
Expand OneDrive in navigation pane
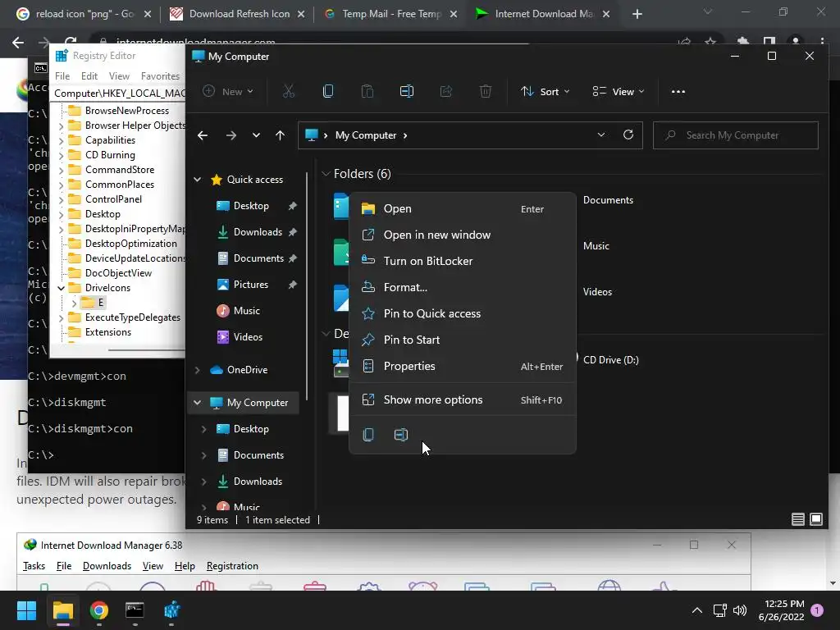pos(197,370)
